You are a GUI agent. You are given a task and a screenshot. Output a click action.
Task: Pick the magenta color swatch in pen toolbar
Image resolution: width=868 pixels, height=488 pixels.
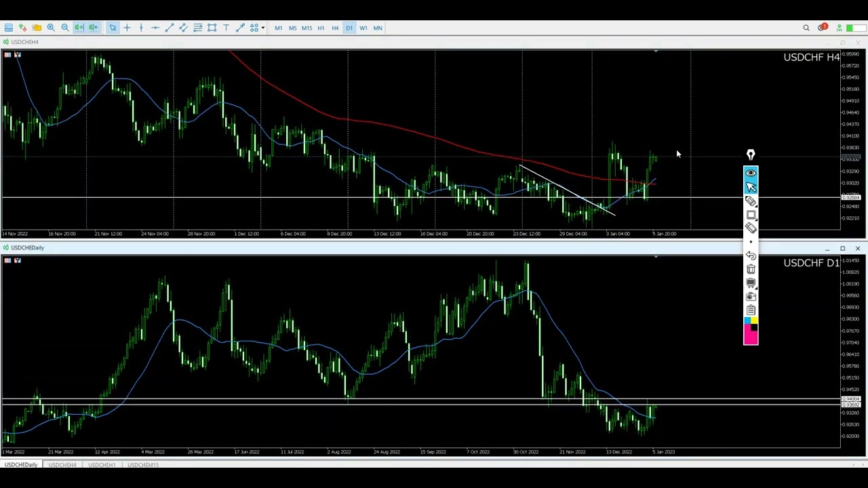[751, 335]
